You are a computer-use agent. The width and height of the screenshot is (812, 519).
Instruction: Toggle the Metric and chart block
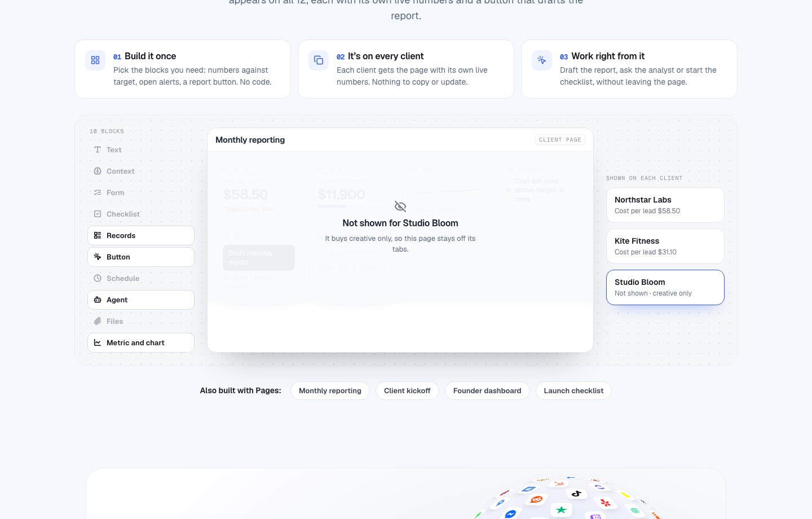pos(141,342)
